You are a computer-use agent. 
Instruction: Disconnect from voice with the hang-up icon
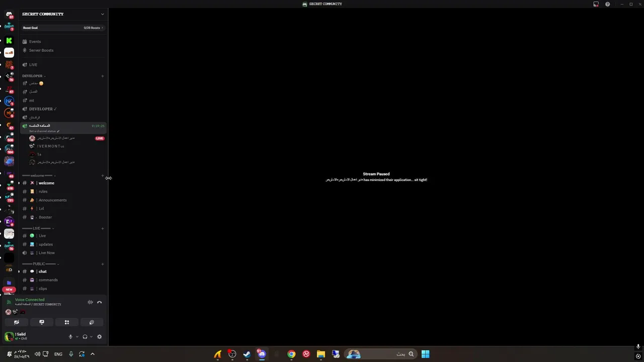point(99,302)
